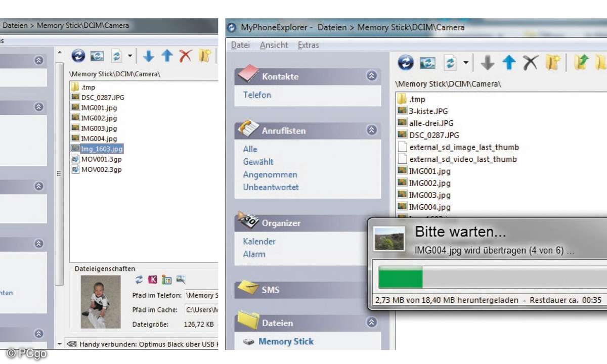Viewport: 607px width, 364px height.
Task: Click gray delete X in right window
Action: (530, 63)
